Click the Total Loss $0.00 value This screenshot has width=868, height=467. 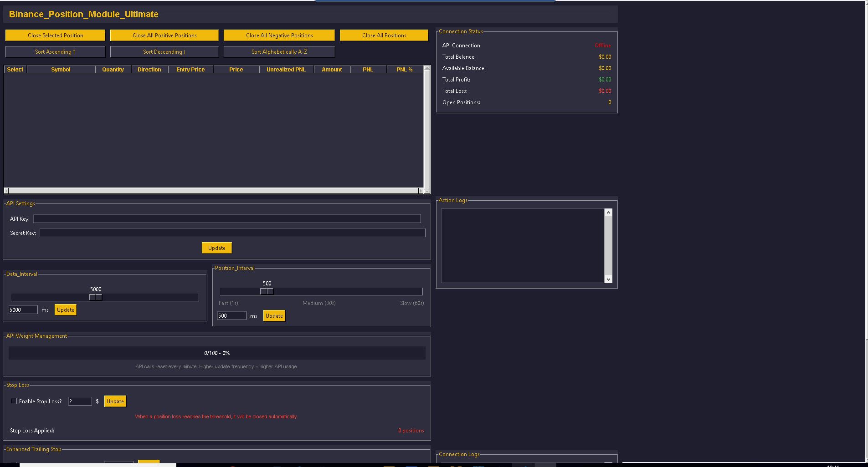coord(605,91)
